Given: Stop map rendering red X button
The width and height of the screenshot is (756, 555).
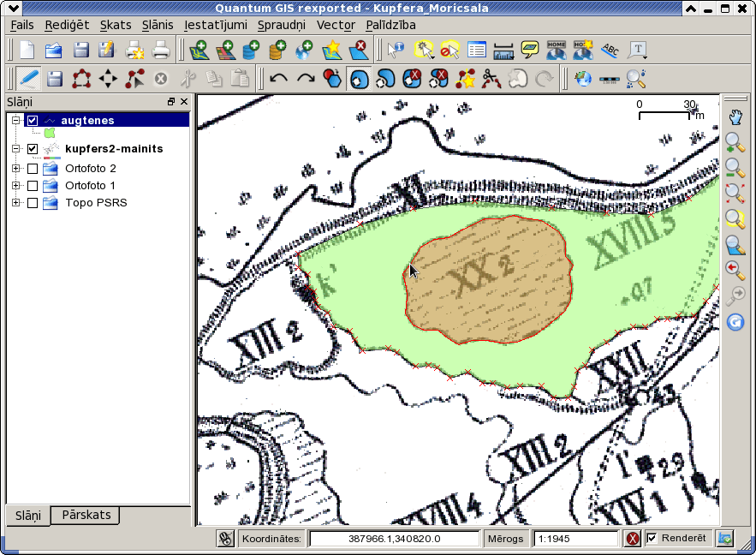Looking at the screenshot, I should coord(633,538).
